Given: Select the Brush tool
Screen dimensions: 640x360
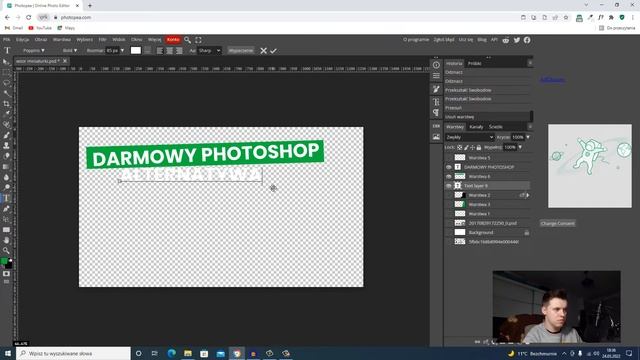Looking at the screenshot, I should 6,135.
